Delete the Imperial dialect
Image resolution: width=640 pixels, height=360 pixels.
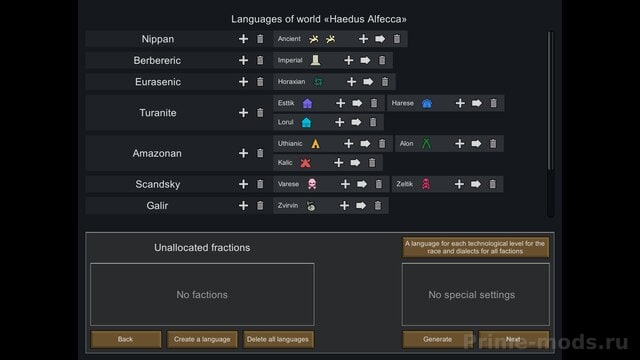(382, 60)
